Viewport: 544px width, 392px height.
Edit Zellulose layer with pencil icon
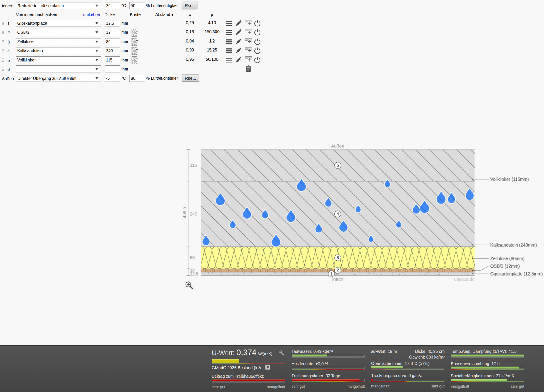pyautogui.click(x=239, y=42)
